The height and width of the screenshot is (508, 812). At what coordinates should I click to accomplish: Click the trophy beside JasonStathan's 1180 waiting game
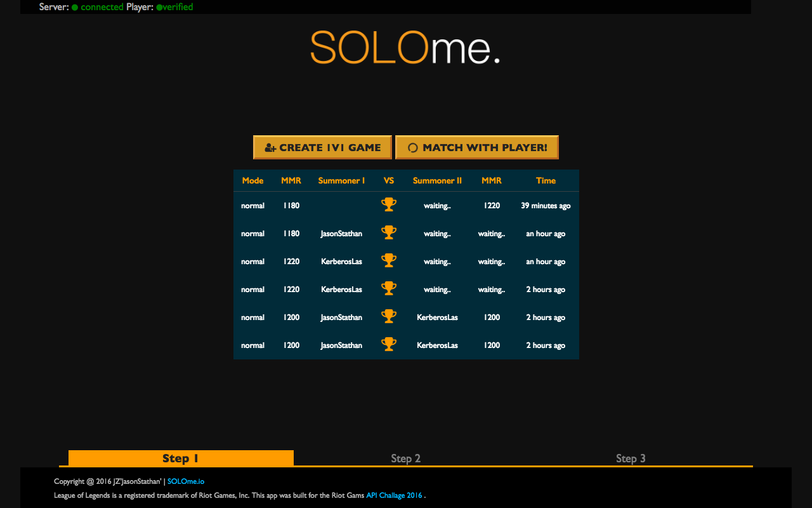[x=389, y=232]
